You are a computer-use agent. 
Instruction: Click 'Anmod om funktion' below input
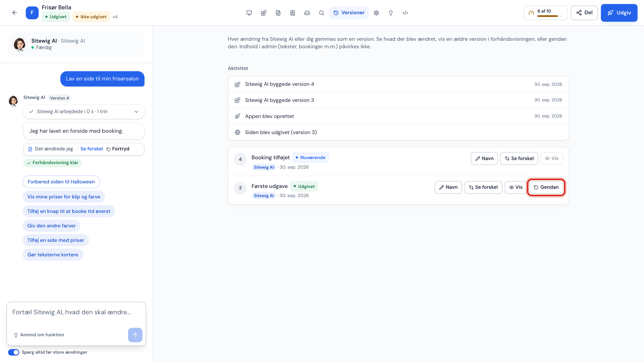point(39,335)
